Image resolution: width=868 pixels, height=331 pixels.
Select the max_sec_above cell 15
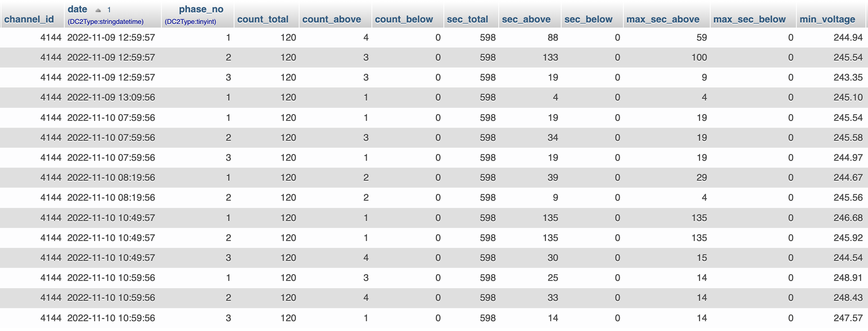coord(702,258)
